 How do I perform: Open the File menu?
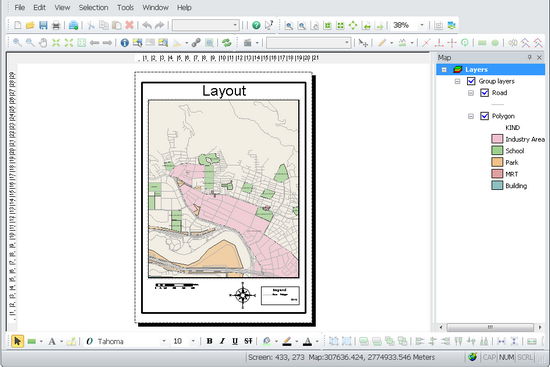pos(20,7)
